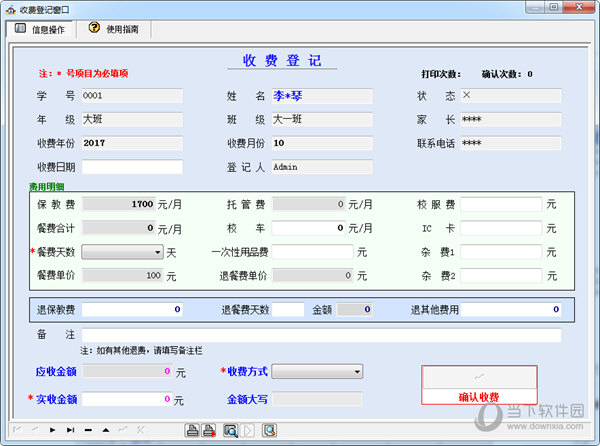Click the 班级 field showing 大一班

322,119
